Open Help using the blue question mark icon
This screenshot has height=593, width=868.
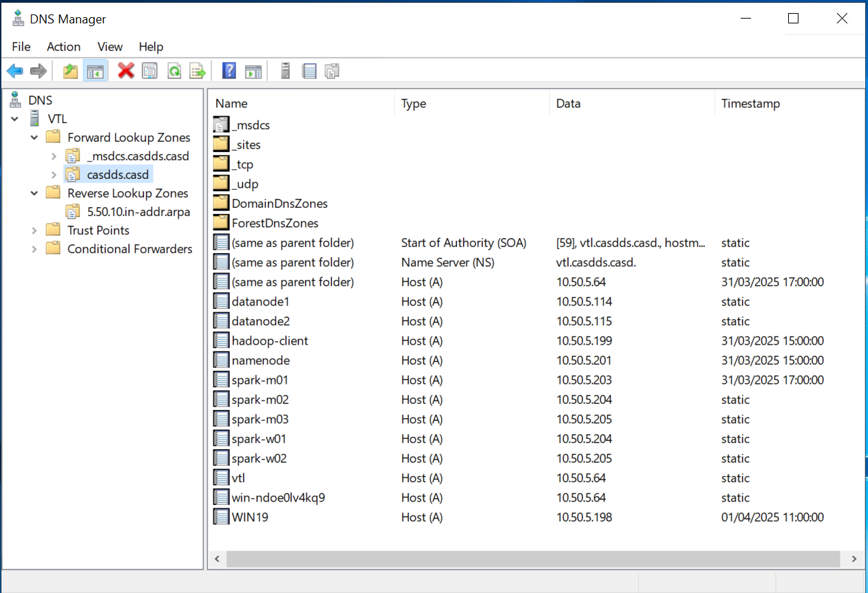229,70
